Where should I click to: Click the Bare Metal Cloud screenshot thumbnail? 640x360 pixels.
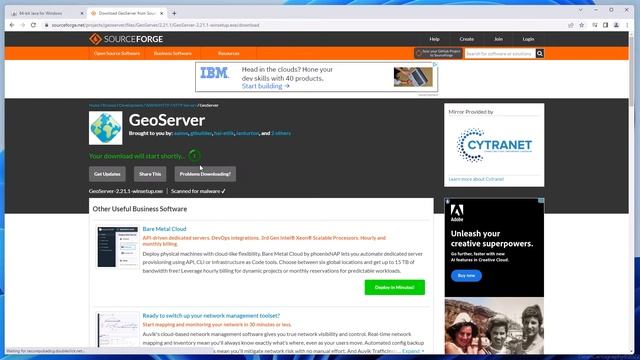coord(118,247)
